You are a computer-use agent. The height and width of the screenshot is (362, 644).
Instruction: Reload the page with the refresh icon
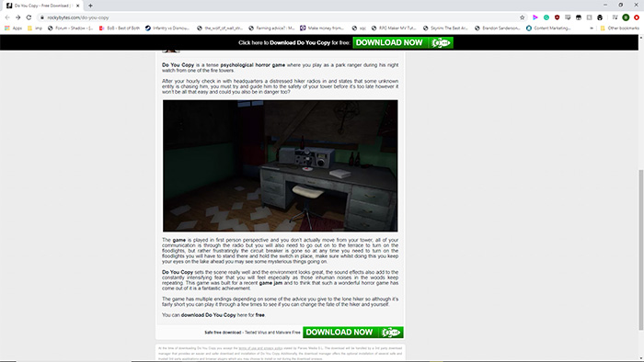point(29,17)
